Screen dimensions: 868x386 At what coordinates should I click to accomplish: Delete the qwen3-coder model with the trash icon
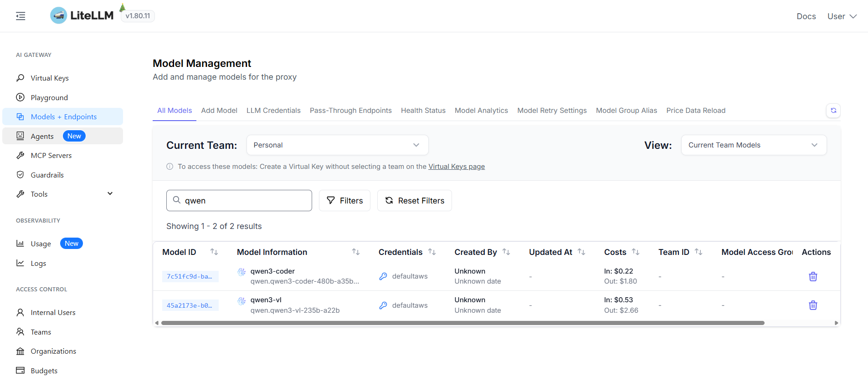[x=812, y=276]
